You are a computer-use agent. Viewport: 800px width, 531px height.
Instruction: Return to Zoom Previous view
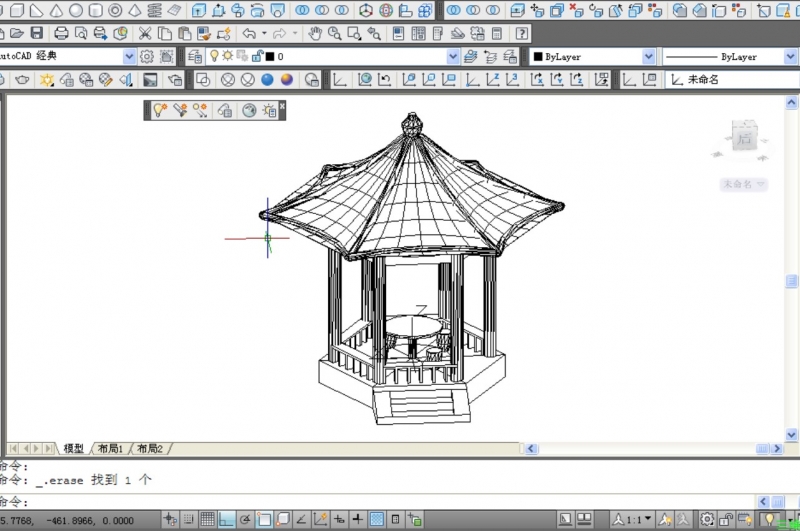(374, 34)
